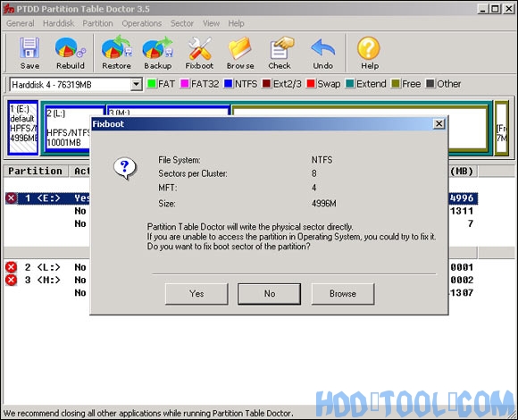Click the '1311' size value
The image size is (518, 420).
coord(462,211)
